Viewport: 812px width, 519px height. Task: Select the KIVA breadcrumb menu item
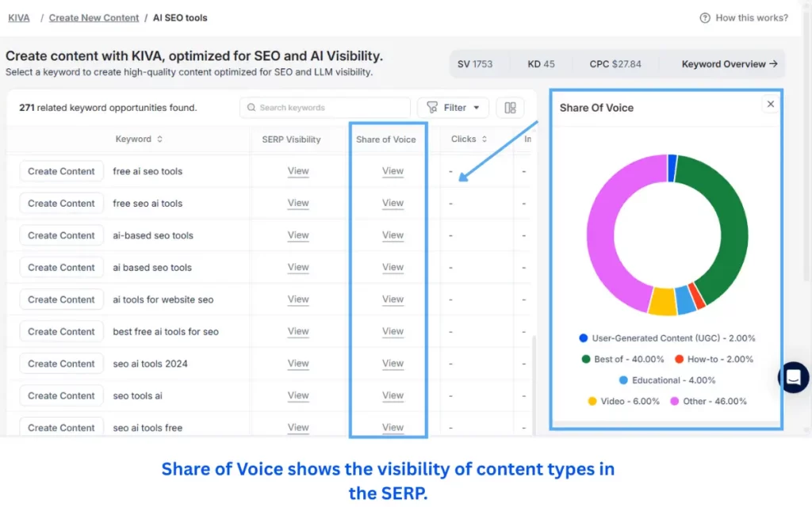click(x=18, y=17)
